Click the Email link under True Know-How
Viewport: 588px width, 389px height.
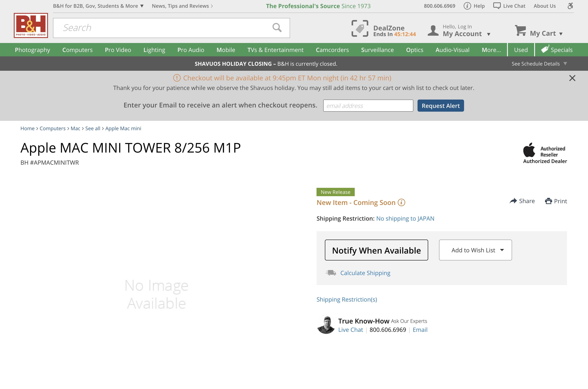tap(420, 330)
